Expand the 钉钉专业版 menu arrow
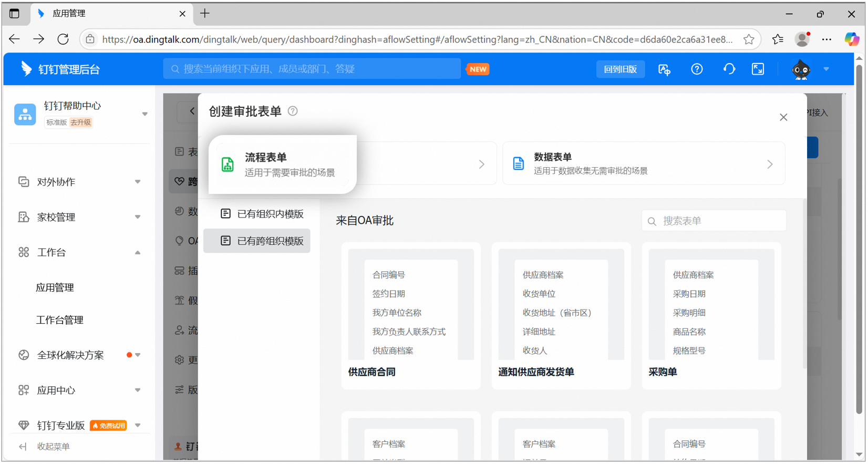This screenshot has width=868, height=464. pos(138,425)
